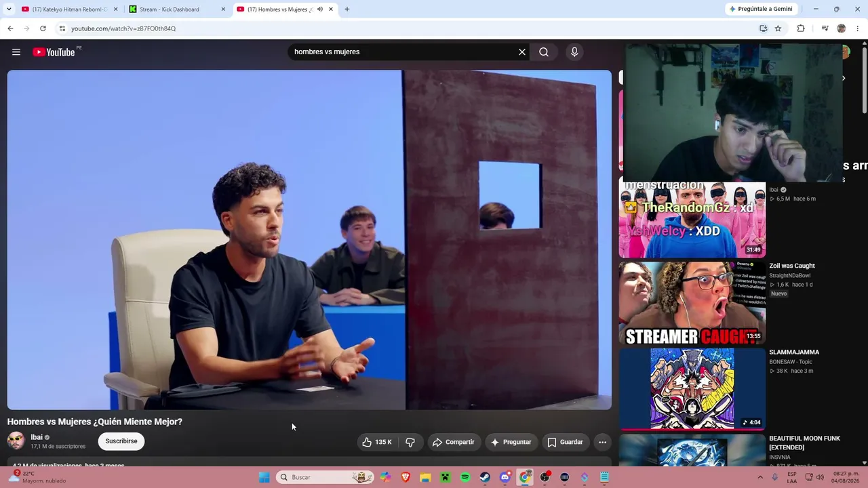The width and height of the screenshot is (868, 488).
Task: Open a new browser tab
Action: pos(347,9)
